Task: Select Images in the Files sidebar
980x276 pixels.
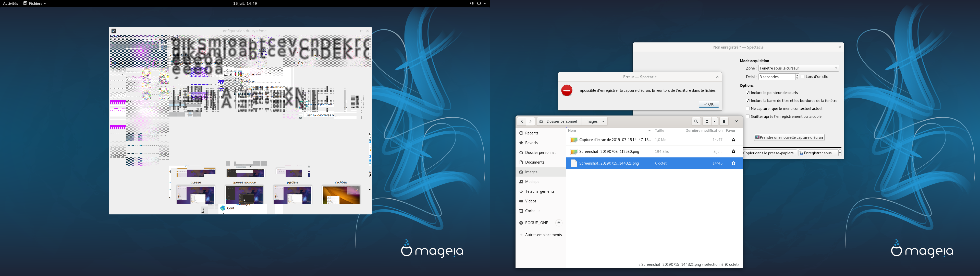Action: click(541, 172)
